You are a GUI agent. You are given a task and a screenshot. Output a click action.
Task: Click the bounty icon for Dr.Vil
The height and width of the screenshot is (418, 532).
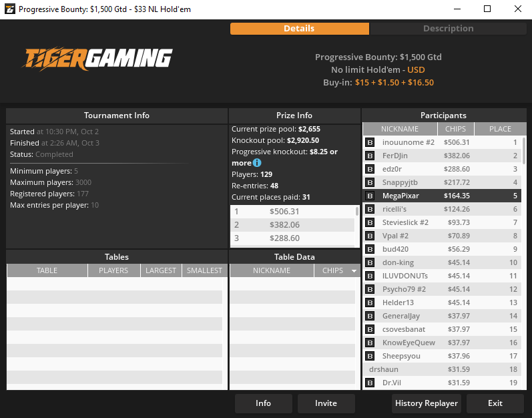tap(370, 383)
